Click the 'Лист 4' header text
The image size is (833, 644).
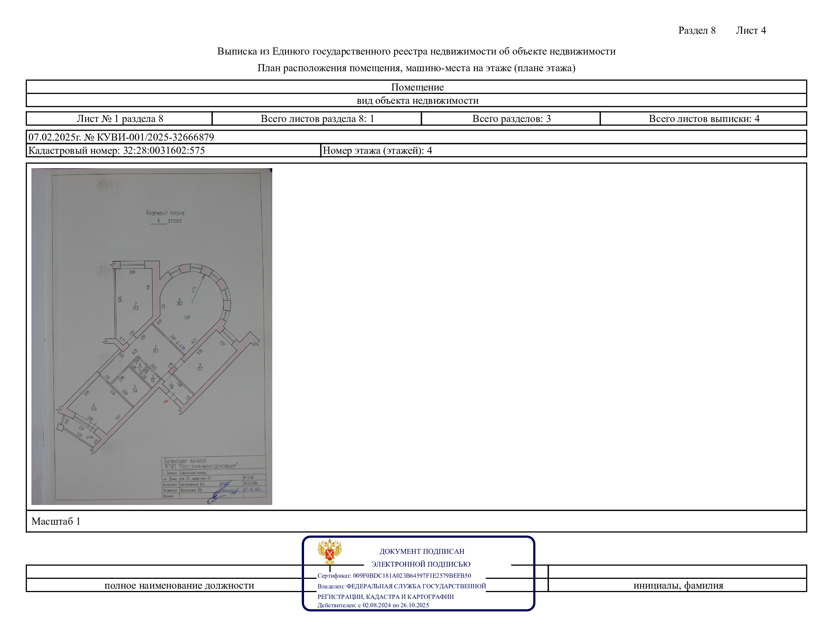[750, 31]
